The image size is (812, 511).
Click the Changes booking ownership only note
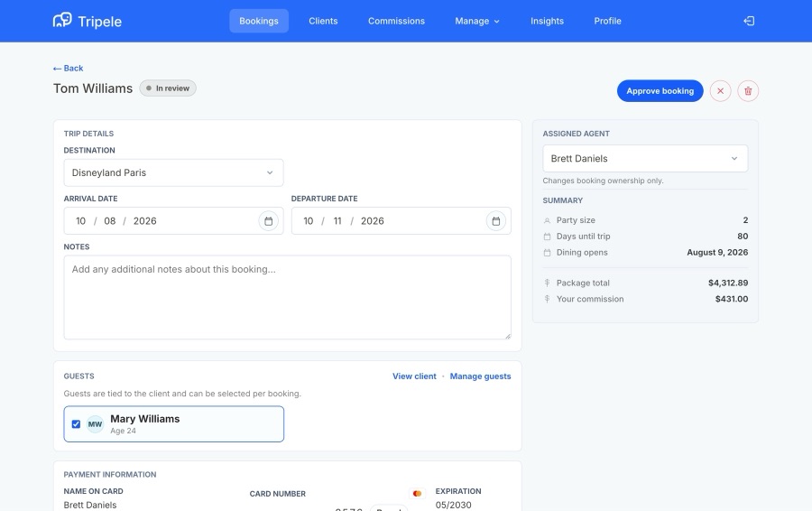tap(603, 181)
